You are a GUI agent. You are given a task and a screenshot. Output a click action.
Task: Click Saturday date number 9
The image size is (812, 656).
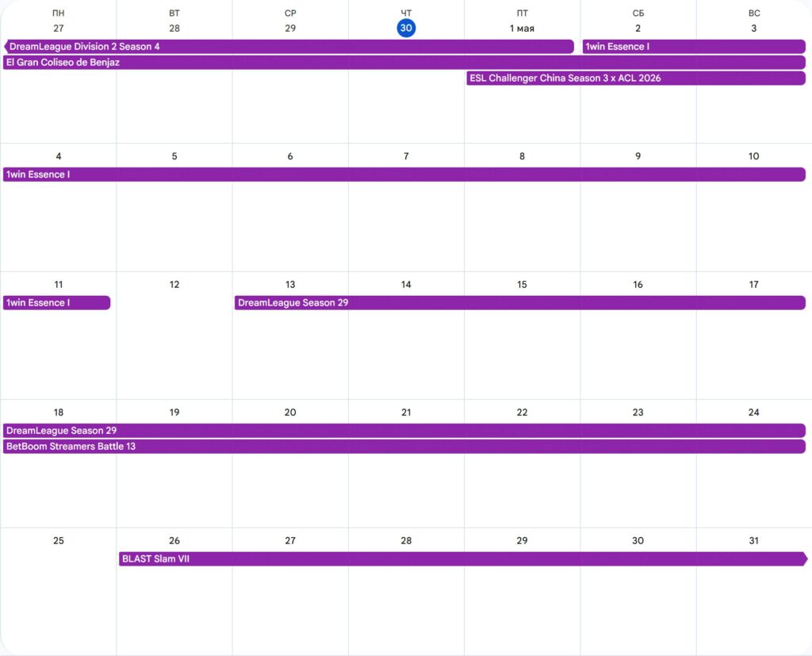click(x=638, y=156)
